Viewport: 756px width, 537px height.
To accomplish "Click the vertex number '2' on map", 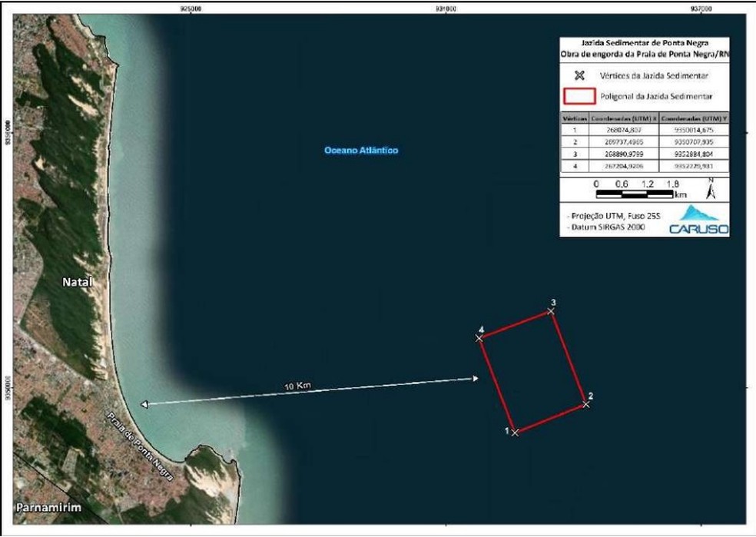I will pos(591,396).
